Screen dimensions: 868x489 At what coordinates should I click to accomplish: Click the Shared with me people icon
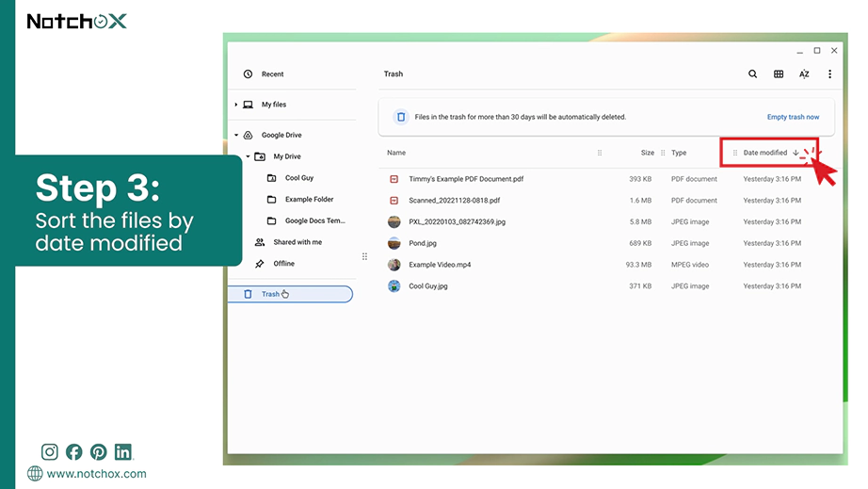click(x=260, y=242)
